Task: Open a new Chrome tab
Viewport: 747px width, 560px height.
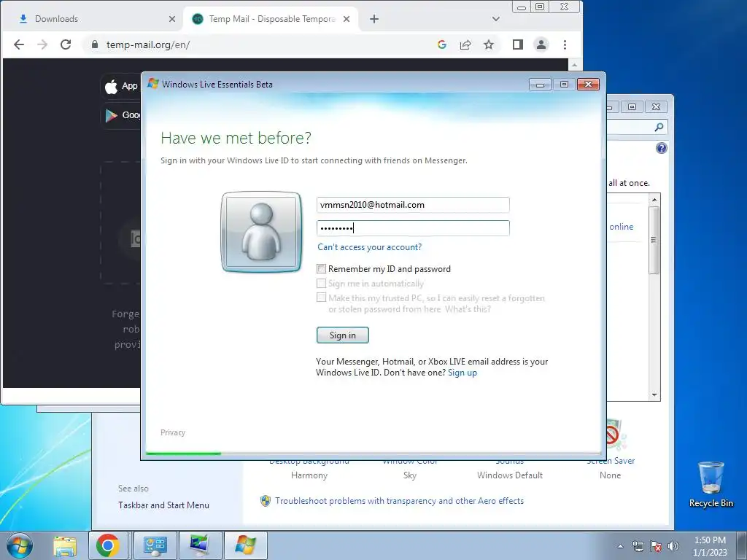Action: [374, 19]
